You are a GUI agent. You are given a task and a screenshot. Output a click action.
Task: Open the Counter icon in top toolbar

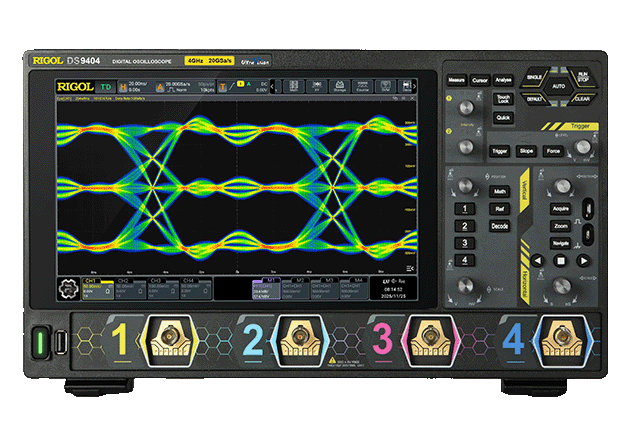coord(362,86)
